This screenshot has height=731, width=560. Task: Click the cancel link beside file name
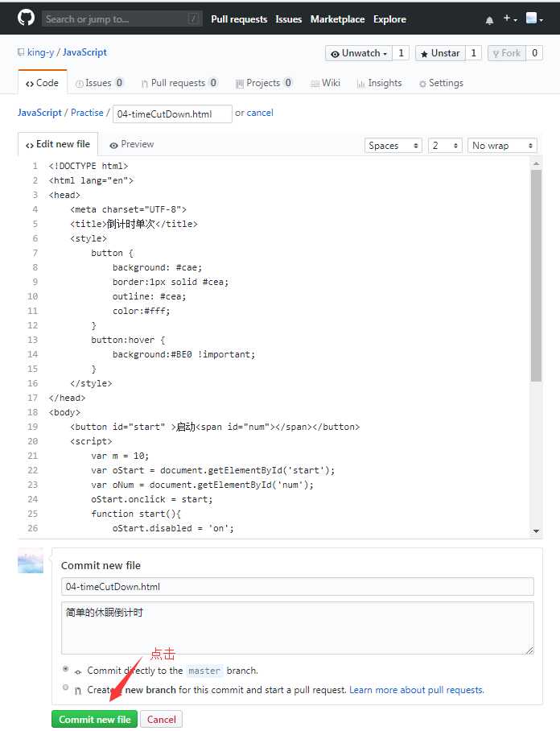point(260,113)
